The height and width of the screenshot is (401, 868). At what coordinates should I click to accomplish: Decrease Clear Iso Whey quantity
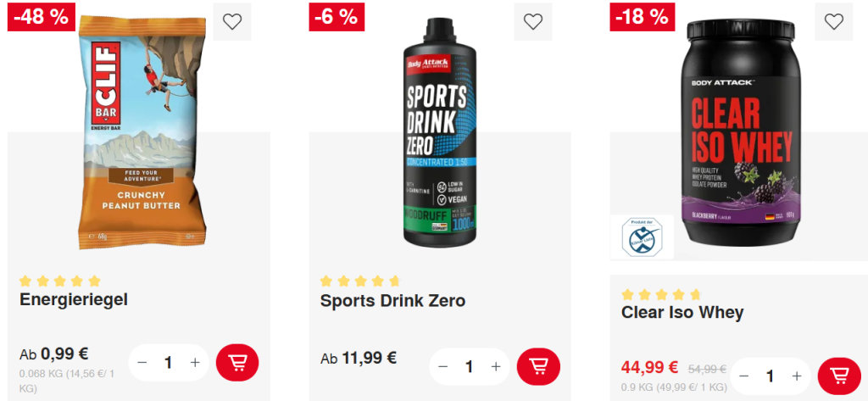coord(744,376)
